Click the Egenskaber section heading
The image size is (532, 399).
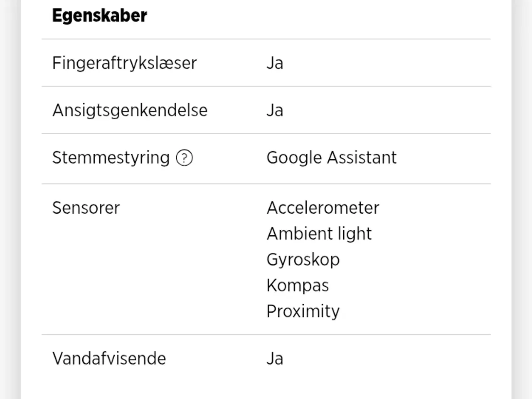[99, 16]
